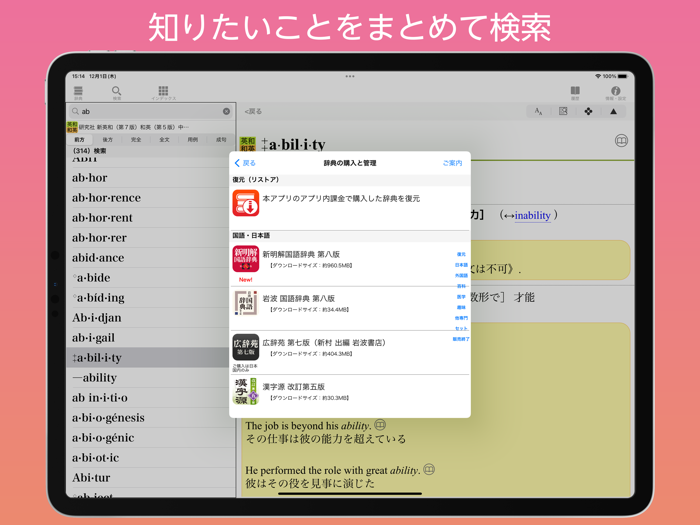Open 新明解国語辞典 第八版 entry
700x525 pixels.
(x=350, y=264)
